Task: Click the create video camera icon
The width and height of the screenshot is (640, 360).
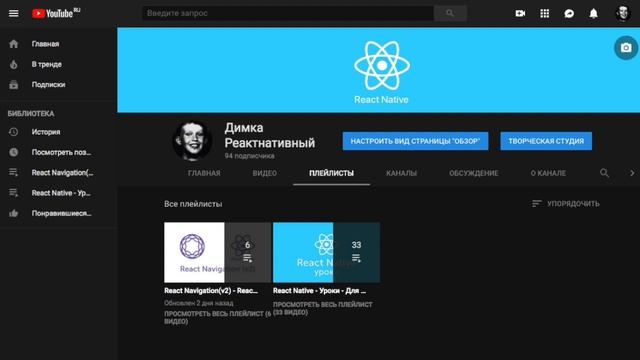Action: tap(520, 13)
